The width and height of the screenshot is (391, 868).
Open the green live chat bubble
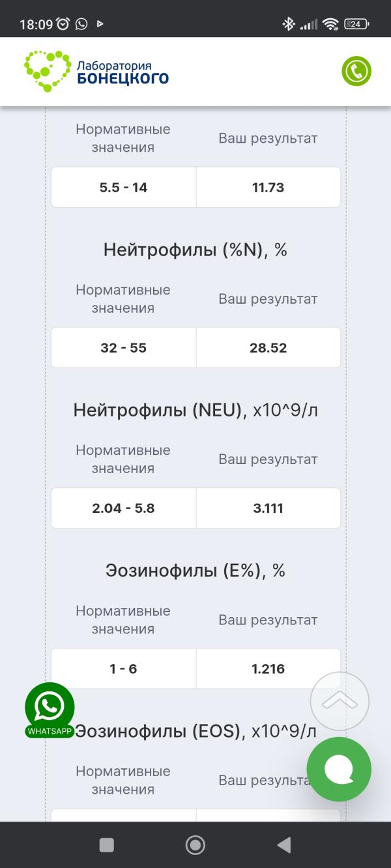(339, 769)
